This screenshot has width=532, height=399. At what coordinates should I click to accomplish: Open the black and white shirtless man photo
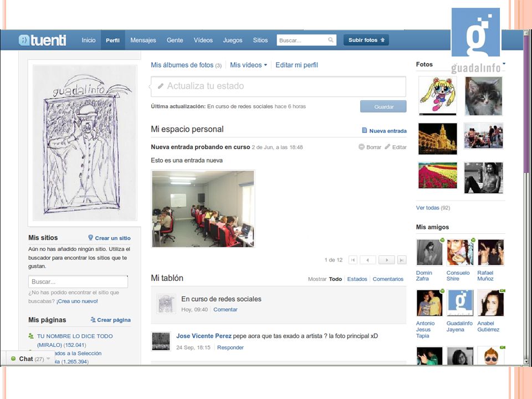[x=483, y=178]
